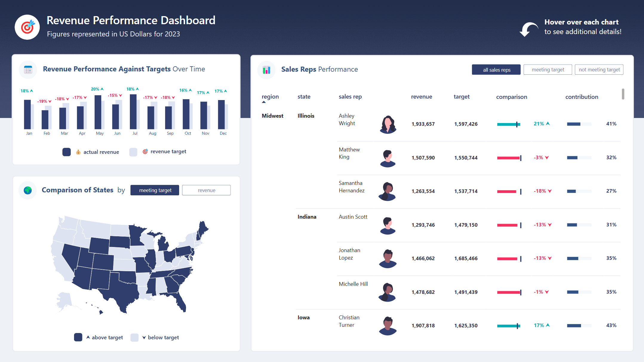Sort by the revenue column header

click(x=421, y=97)
